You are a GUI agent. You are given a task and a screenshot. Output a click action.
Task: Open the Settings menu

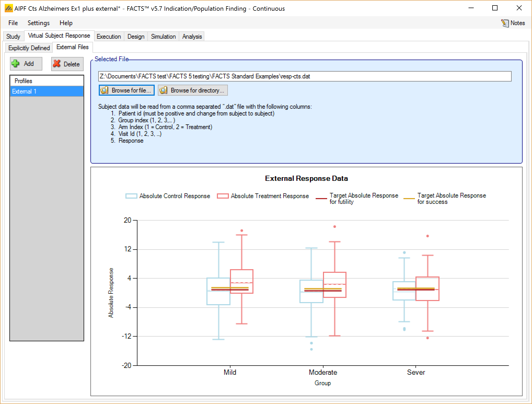coord(39,23)
